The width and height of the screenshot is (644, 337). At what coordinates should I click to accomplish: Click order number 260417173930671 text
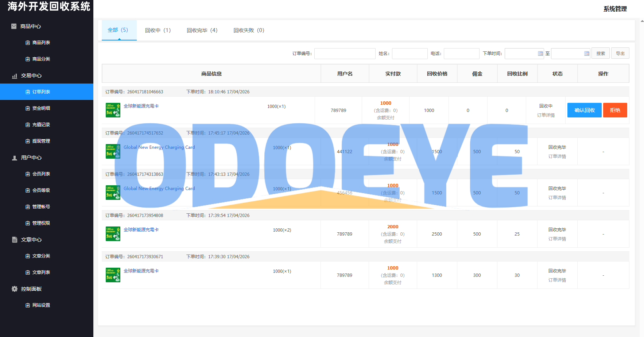145,257
